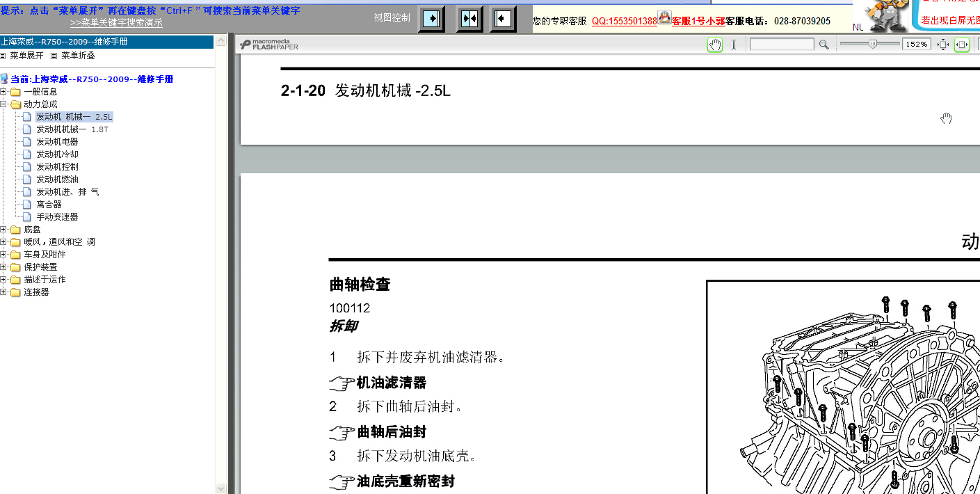
Task: Click the hand pointer icon beside 曲轴后油封
Action: point(342,433)
